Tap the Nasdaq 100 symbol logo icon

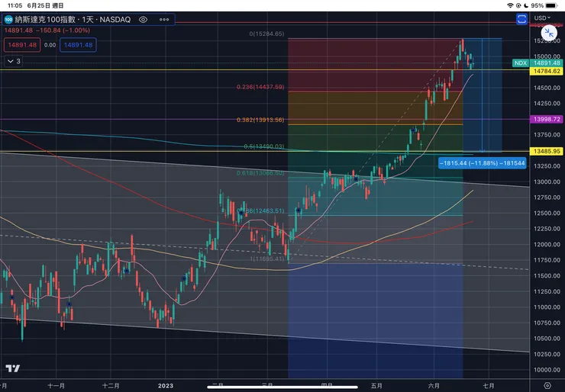pos(8,19)
